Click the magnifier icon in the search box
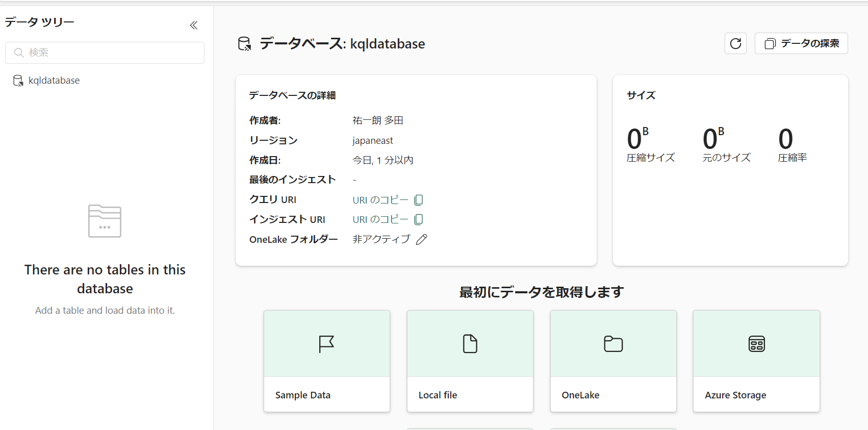Viewport: 868px width, 430px height. [x=19, y=53]
